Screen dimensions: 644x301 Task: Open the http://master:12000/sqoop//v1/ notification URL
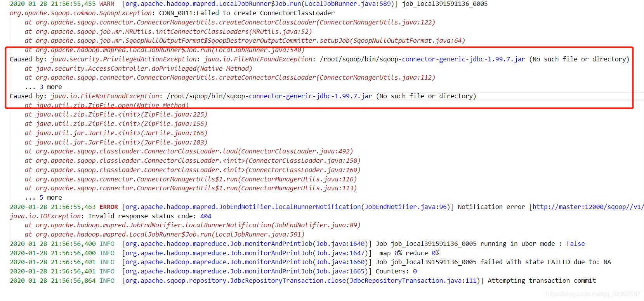(588, 207)
